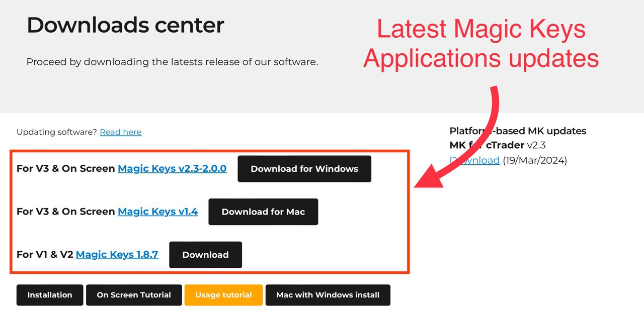
Task: Open Mac with Windows install button
Action: (328, 295)
